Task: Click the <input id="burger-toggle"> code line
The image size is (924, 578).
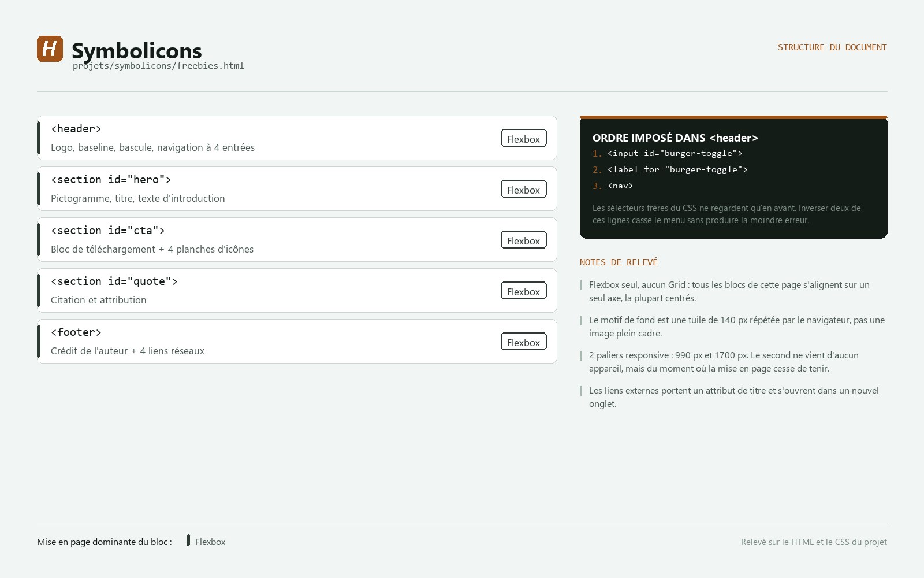Action: coord(675,153)
